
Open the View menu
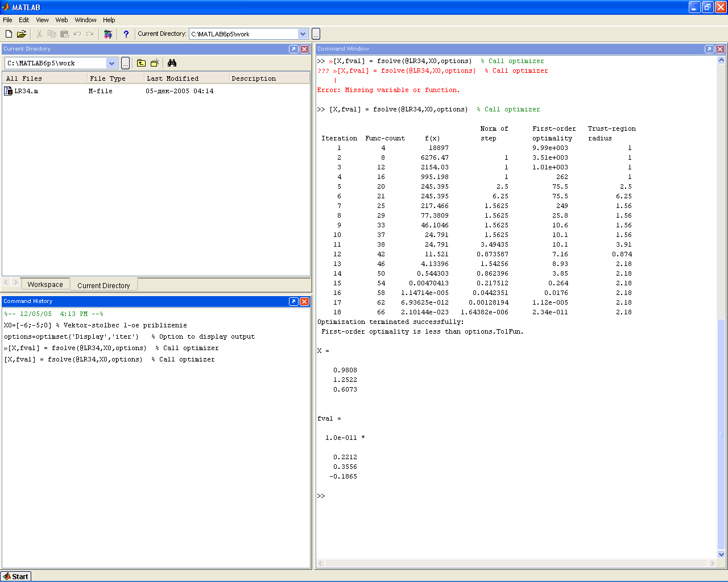(42, 20)
